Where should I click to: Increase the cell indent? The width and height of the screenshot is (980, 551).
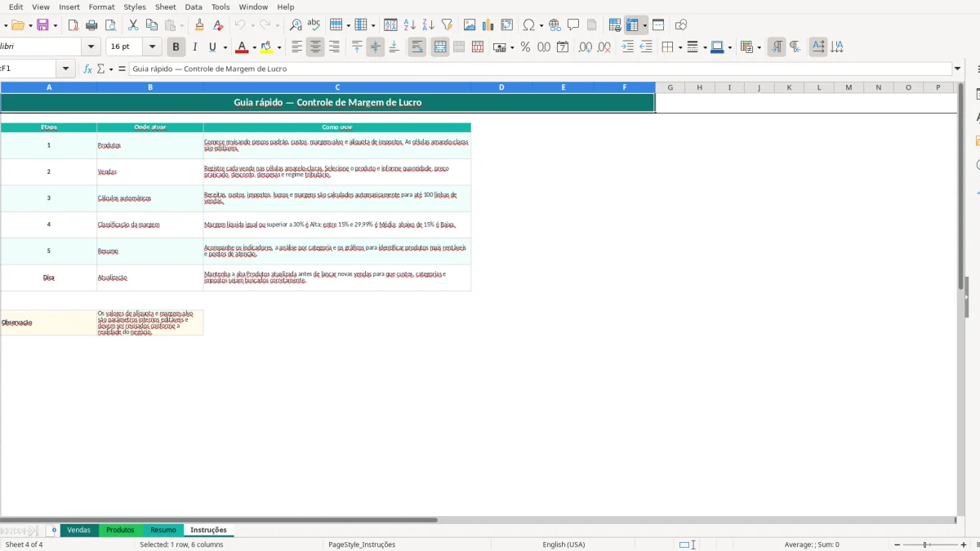click(x=627, y=47)
